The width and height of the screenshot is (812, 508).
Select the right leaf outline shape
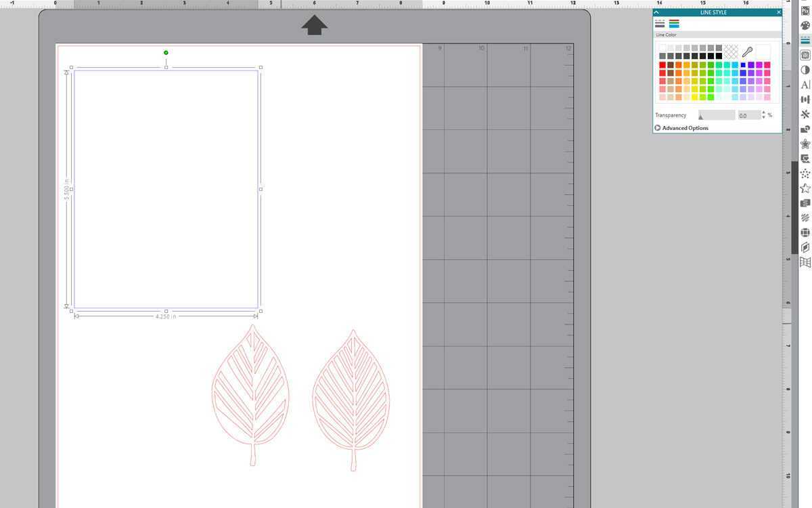pyautogui.click(x=352, y=400)
